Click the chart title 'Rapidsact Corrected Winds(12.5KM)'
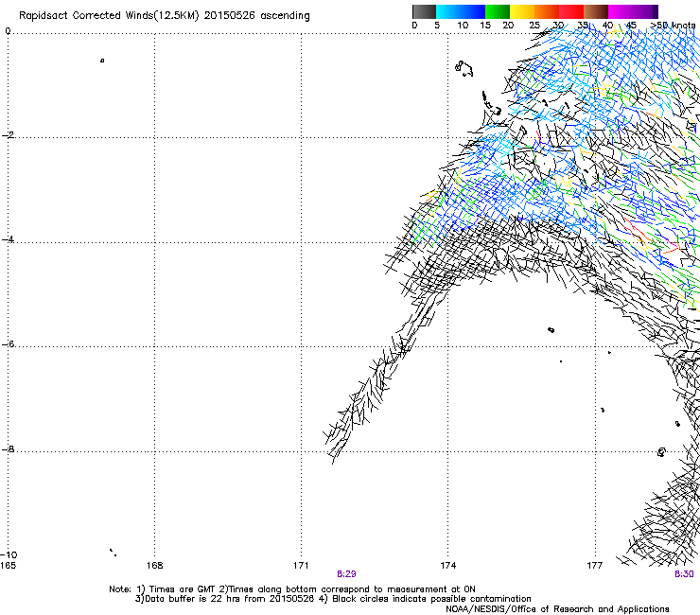The height and width of the screenshot is (615, 700). [109, 16]
